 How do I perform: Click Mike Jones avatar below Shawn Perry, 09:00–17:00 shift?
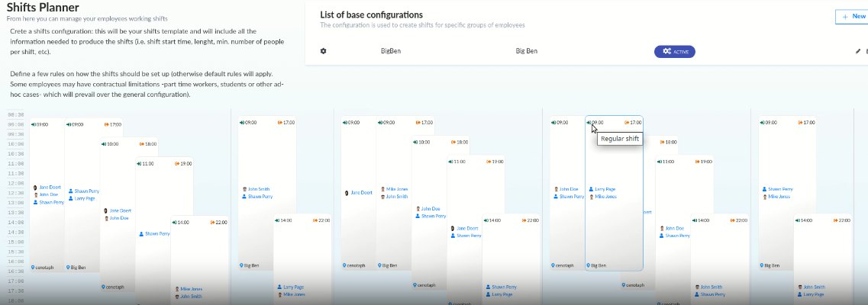[764, 196]
